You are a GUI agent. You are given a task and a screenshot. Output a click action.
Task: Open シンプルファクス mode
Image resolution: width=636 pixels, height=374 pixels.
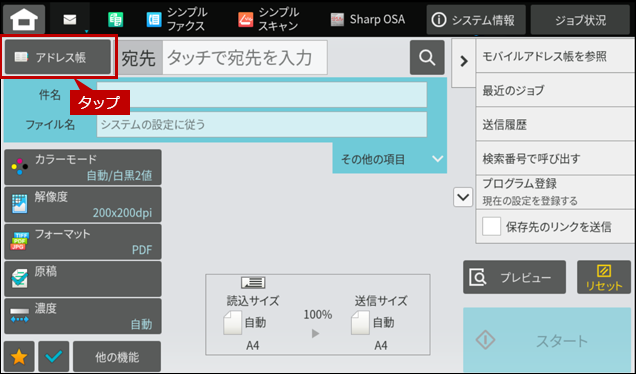(x=177, y=19)
